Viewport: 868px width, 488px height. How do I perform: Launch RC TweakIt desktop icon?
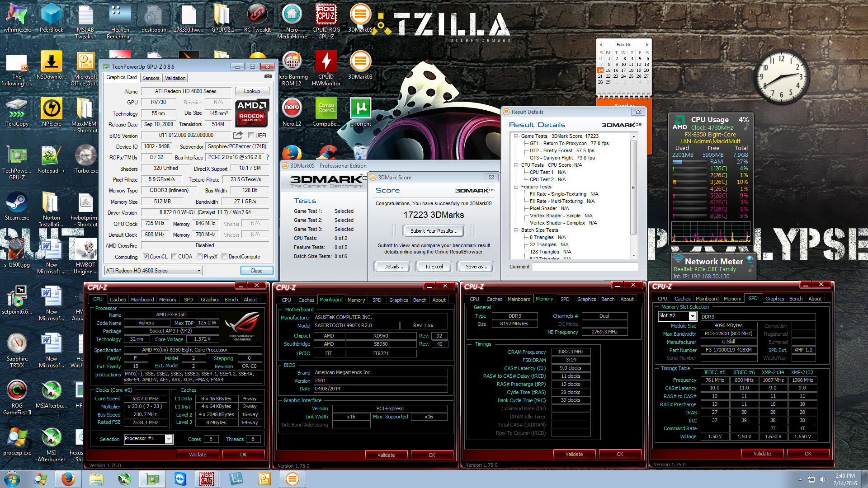click(x=257, y=18)
